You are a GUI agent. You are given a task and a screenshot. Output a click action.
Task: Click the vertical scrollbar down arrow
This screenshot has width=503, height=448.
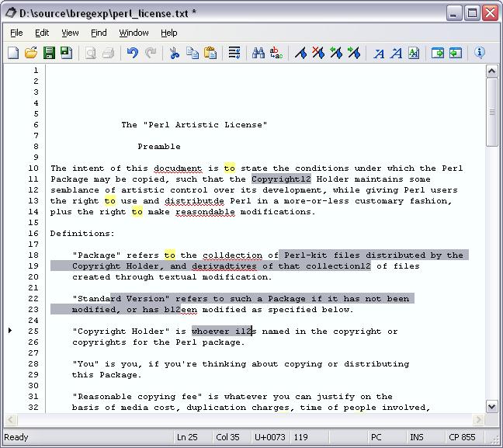pos(492,407)
